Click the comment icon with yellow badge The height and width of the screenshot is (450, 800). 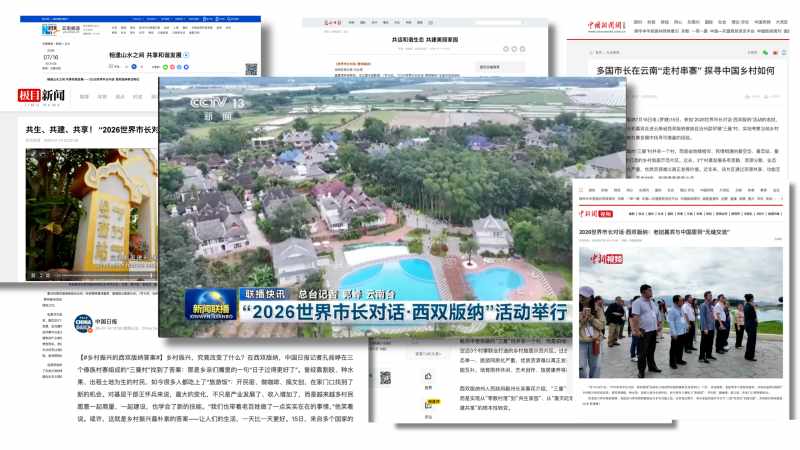pos(429,404)
